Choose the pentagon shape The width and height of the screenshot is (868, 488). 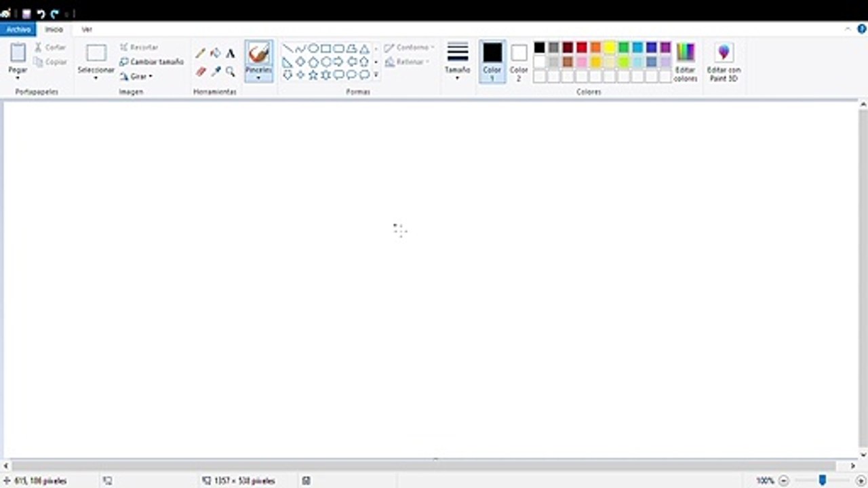click(313, 62)
